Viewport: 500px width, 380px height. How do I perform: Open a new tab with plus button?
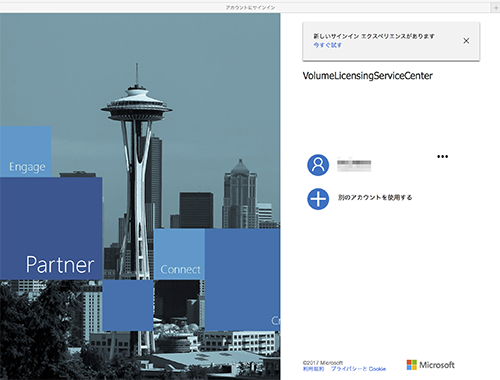(496, 7)
